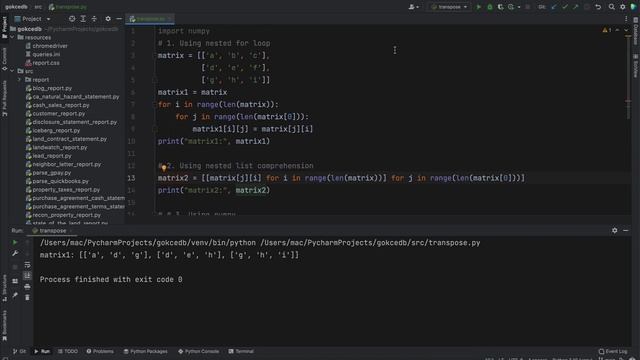
Task: Hide the Project tool window
Action: 119,19
